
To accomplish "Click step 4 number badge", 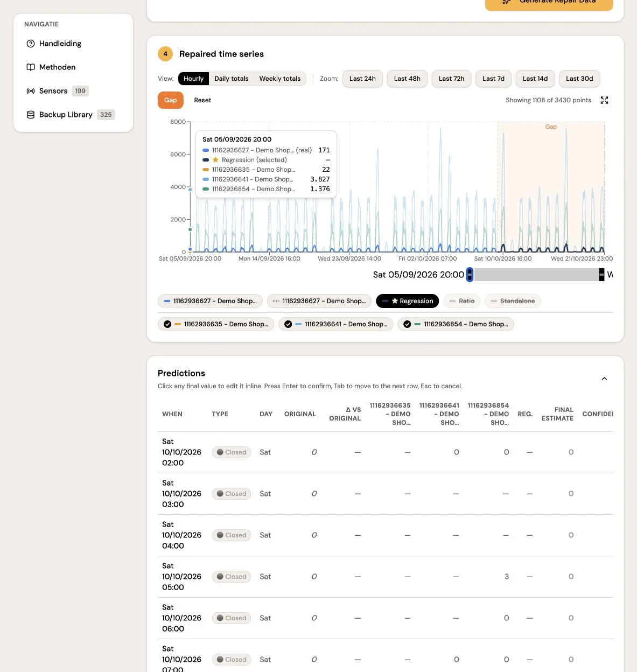I will click(165, 54).
